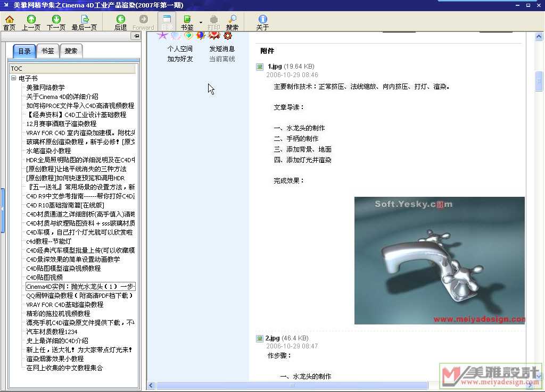Image resolution: width=545 pixels, height=392 pixels.
Task: Open the 2.jpg attachment link
Action: click(x=272, y=338)
